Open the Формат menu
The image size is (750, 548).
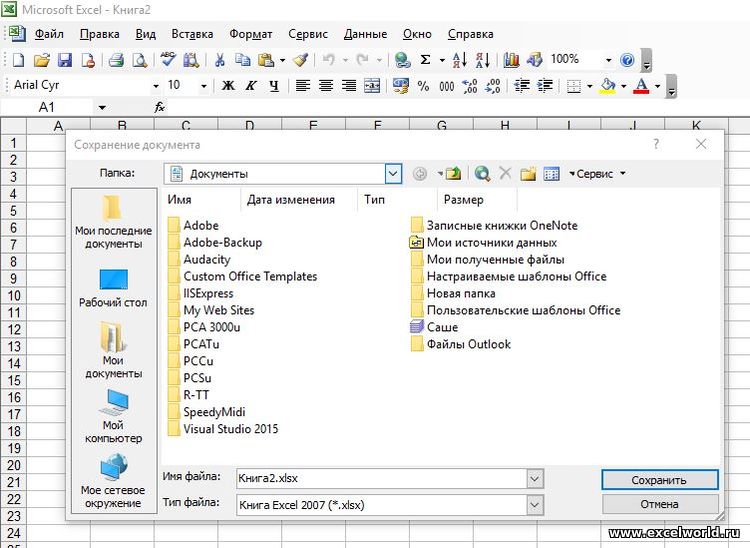click(251, 34)
